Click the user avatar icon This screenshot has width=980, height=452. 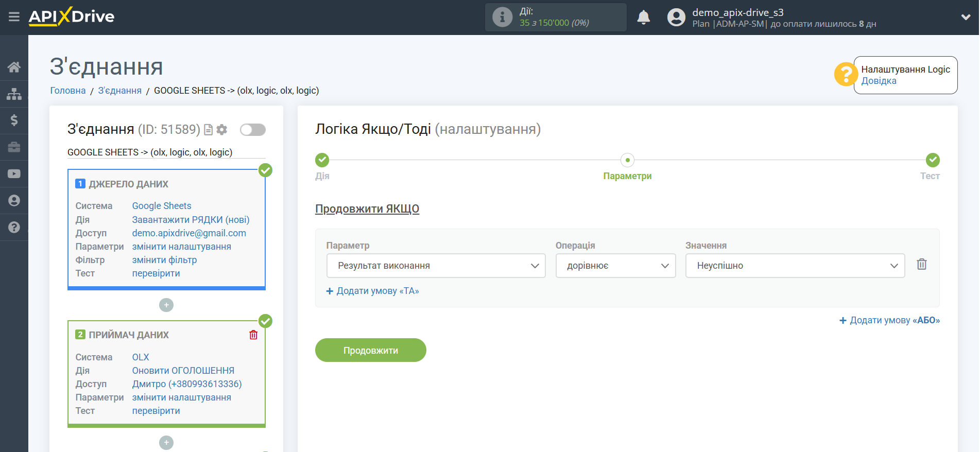pos(676,18)
